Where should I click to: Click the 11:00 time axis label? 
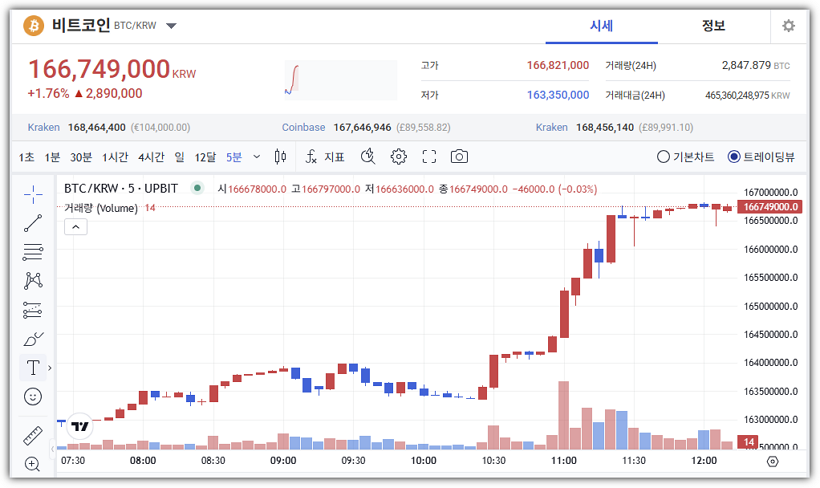[x=564, y=461]
